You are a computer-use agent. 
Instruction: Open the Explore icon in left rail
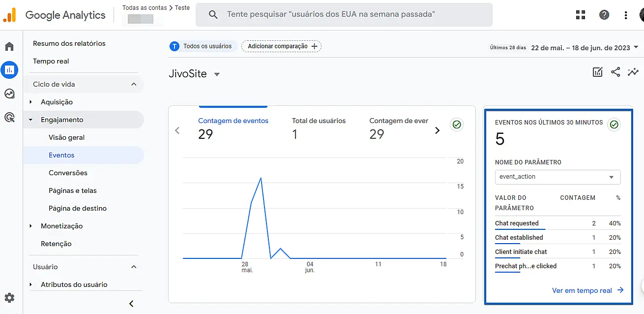click(9, 94)
